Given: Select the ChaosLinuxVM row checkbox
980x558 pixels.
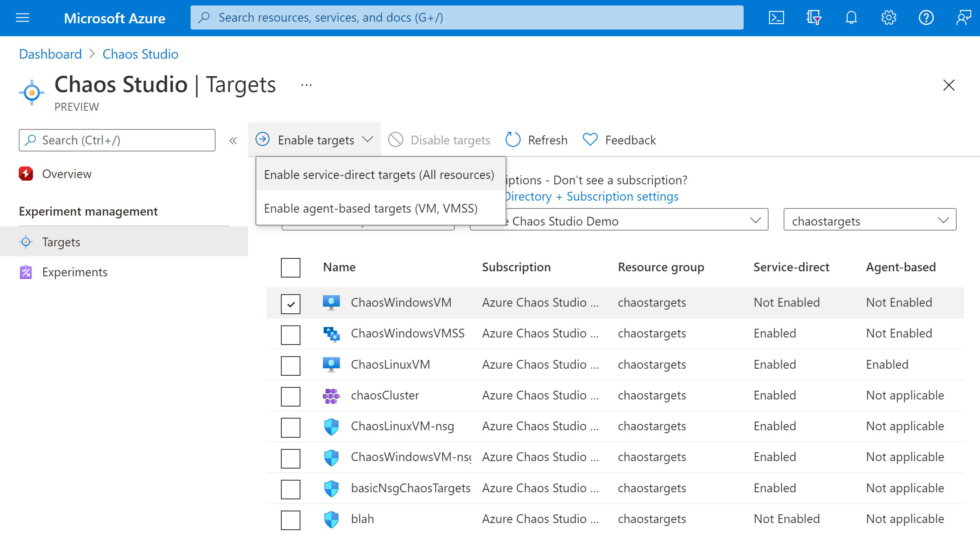Looking at the screenshot, I should pyautogui.click(x=291, y=365).
